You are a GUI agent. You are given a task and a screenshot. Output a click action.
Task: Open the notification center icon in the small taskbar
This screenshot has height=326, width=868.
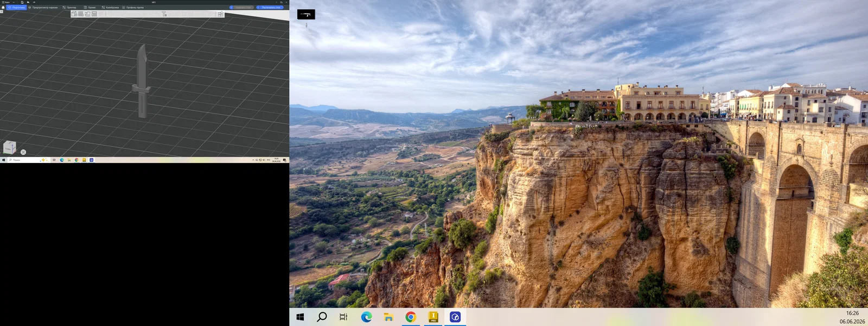click(284, 160)
